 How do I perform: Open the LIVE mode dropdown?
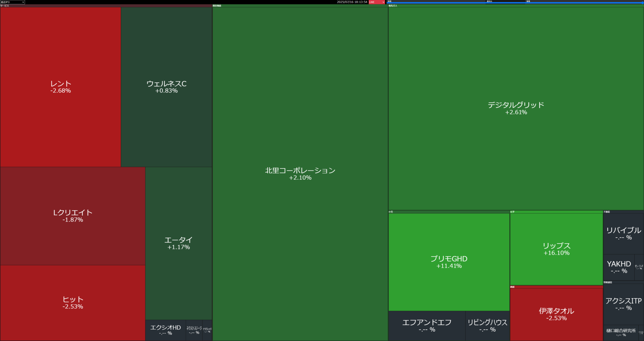(x=377, y=2)
